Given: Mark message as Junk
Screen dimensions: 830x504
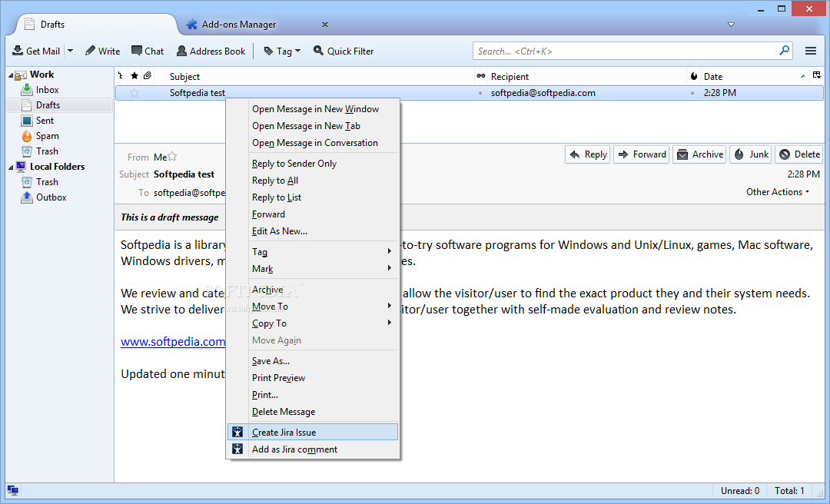Looking at the screenshot, I should pyautogui.click(x=751, y=154).
